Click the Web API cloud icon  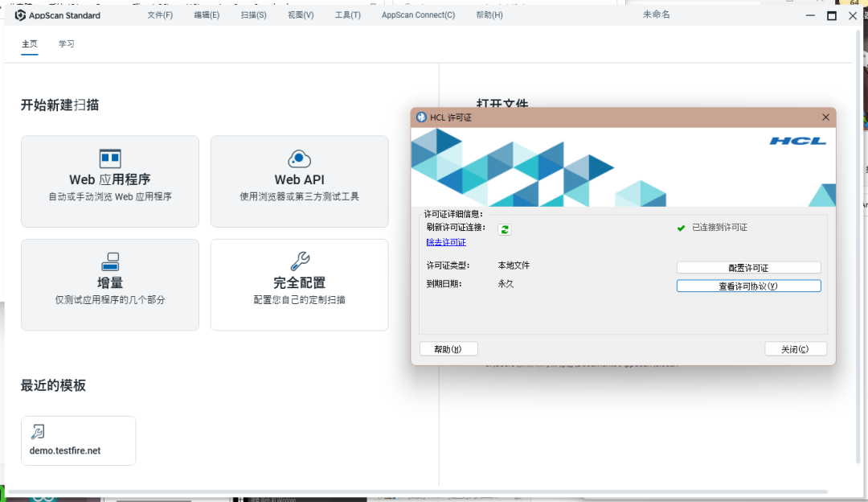tap(300, 158)
